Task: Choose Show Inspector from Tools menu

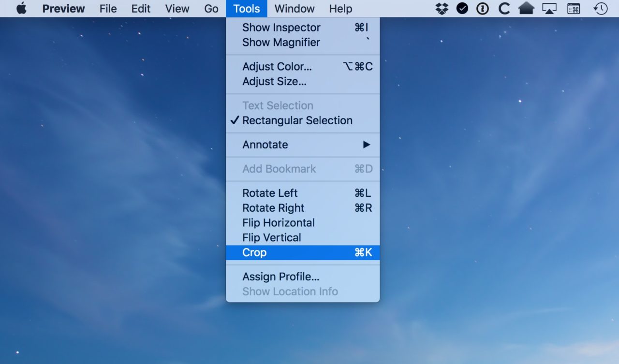Action: click(x=303, y=28)
